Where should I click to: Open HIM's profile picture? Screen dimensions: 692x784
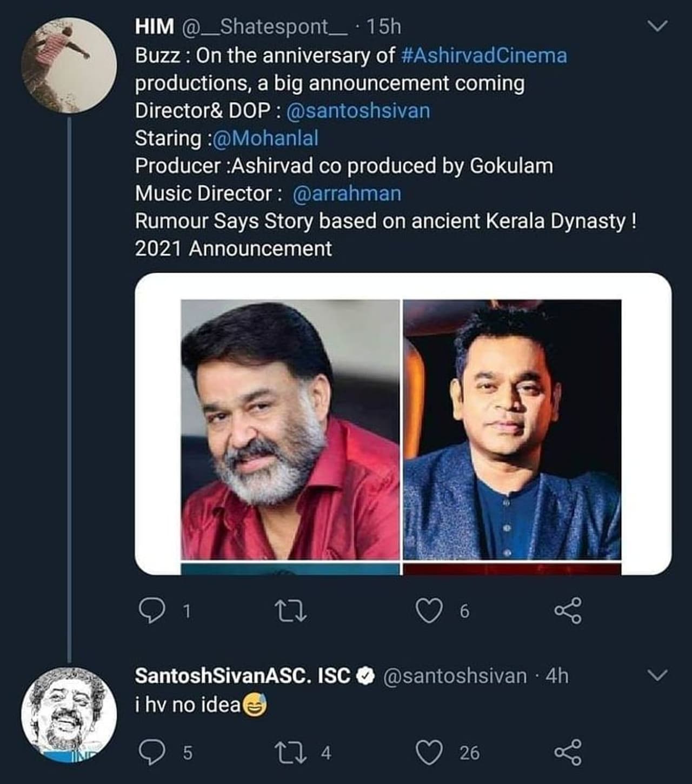[x=69, y=65]
